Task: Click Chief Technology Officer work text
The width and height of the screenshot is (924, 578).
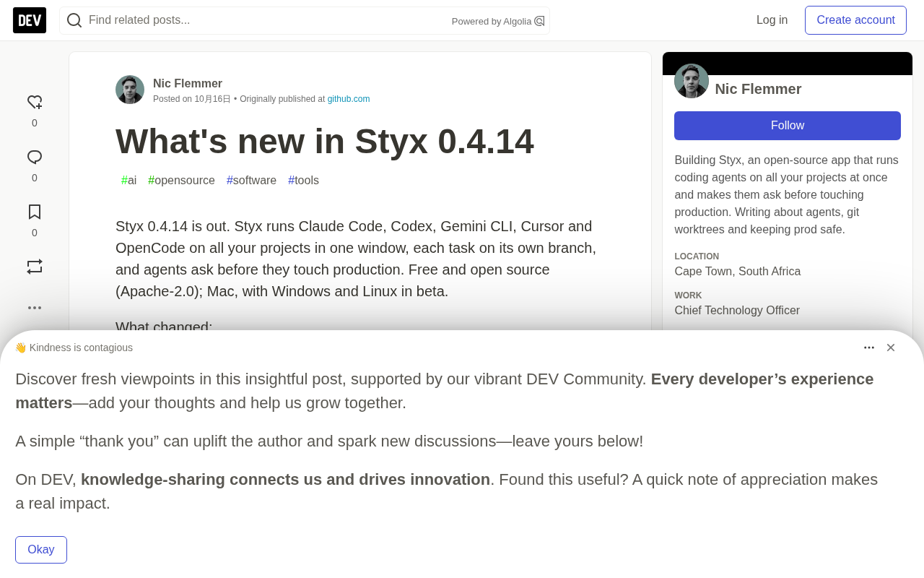Action: [x=737, y=311]
